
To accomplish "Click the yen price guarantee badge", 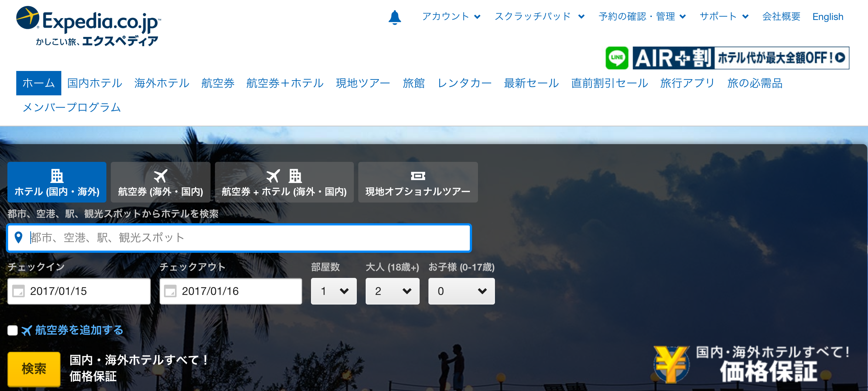I will coord(671,364).
